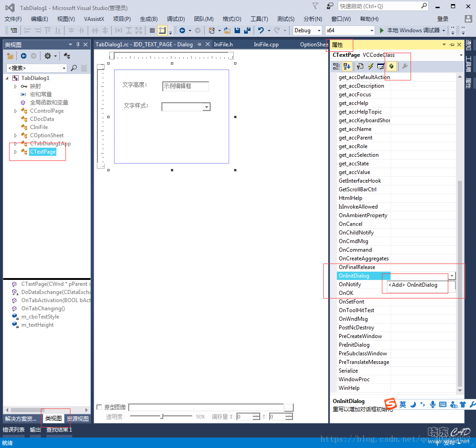Pin the Class View panel

pos(78,45)
